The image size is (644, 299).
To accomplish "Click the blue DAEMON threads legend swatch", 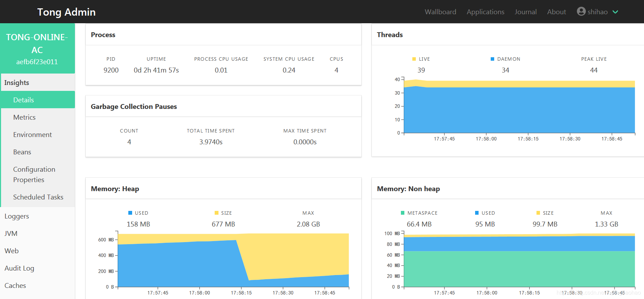I will pos(492,59).
